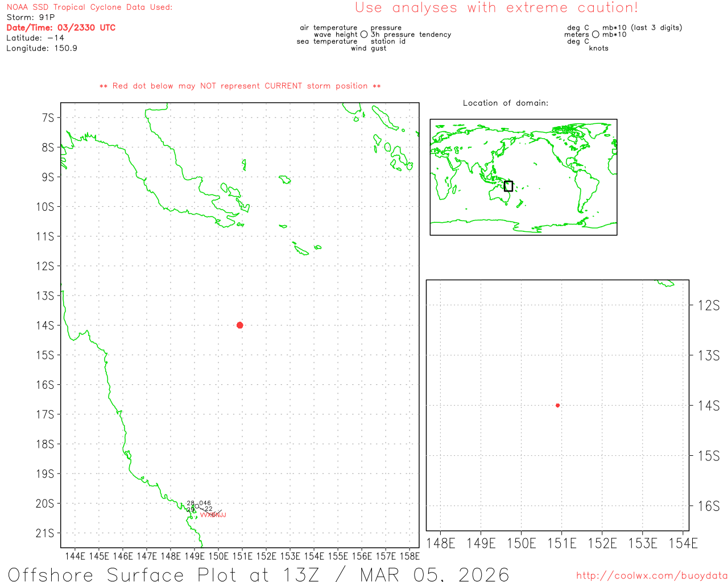Image resolution: width=728 pixels, height=582 pixels.
Task: Click the small red dot on zoomed-in map
Action: point(557,405)
